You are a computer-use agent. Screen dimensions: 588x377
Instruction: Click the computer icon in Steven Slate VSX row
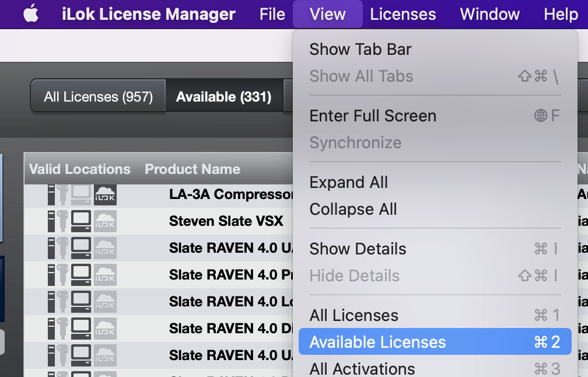click(x=81, y=221)
